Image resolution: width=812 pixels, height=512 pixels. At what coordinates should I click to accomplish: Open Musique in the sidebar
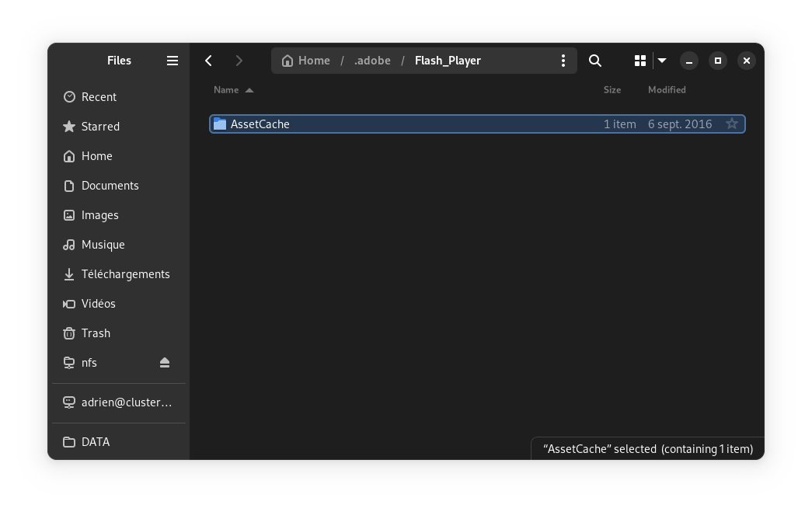coord(119,245)
